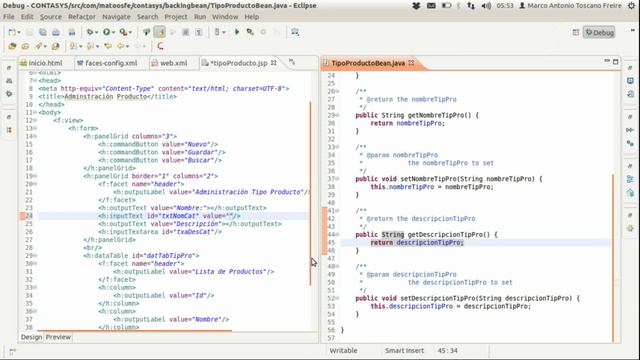
Task: Collapse the setNombreTipPro method fold, line 37
Action: (338, 179)
